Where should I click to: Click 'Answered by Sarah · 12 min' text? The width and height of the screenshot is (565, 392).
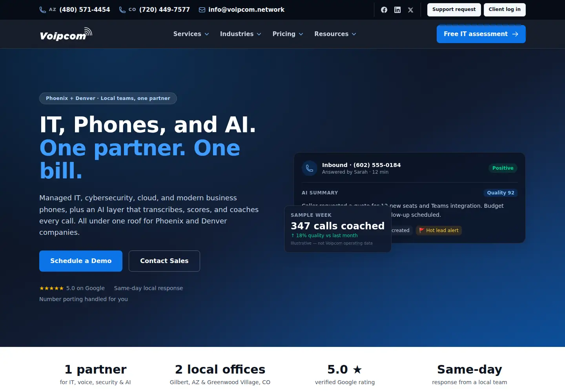355,172
